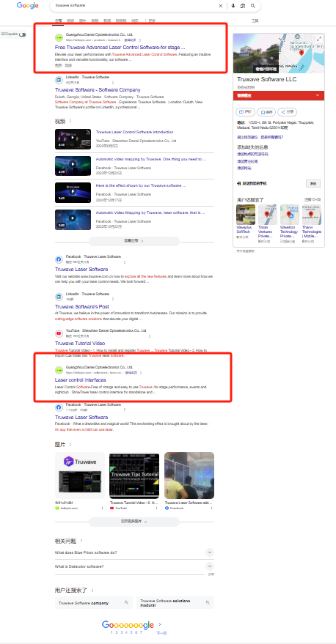
Task: Open three-dot menu next to 视频 heading
Action: tap(70, 121)
